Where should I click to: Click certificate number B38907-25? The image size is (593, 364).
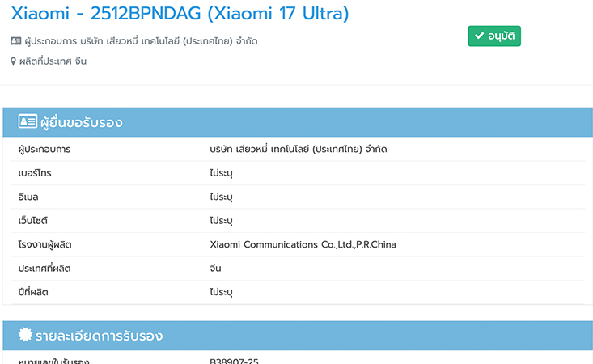pyautogui.click(x=234, y=361)
